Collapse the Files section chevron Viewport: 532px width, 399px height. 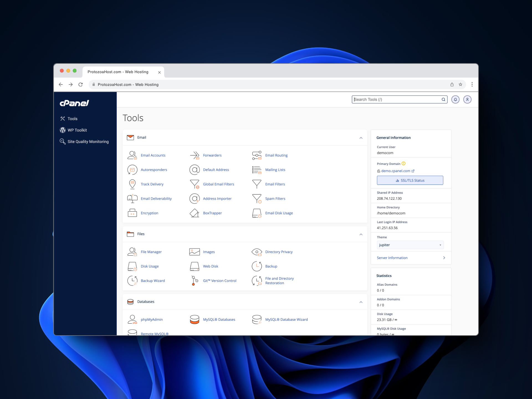361,234
